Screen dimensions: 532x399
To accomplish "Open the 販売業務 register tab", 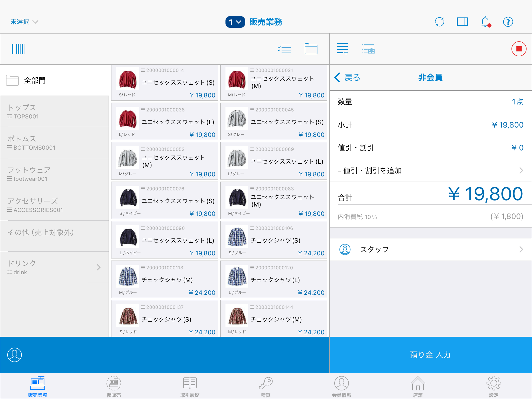I will click(x=38, y=387).
